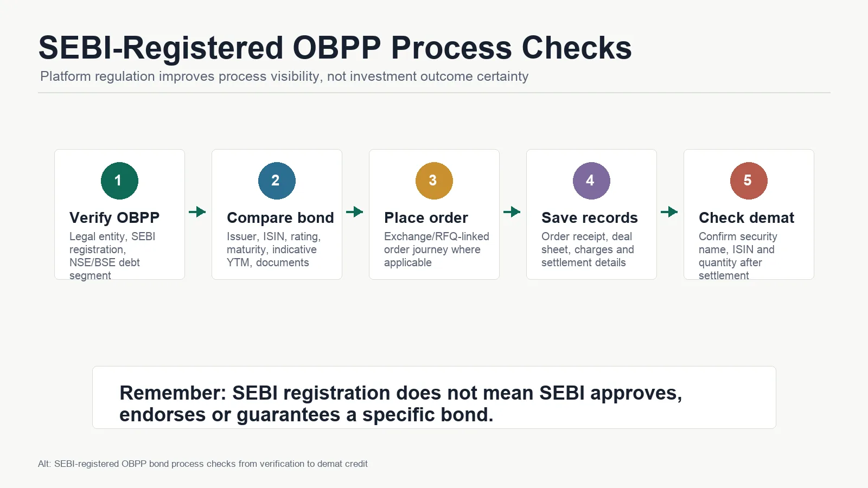
Task: Click arrow between Save records and Check demat
Action: click(x=669, y=211)
